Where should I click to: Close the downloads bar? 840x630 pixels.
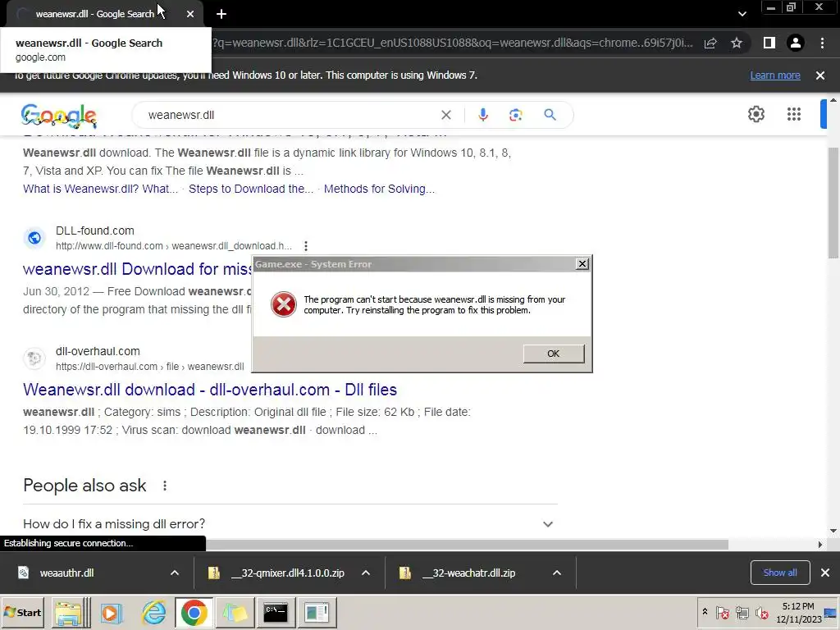825,573
